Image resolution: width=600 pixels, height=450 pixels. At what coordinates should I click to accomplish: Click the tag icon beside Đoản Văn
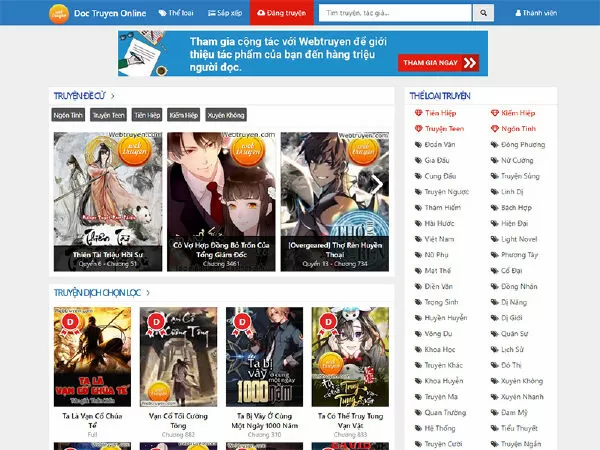click(x=418, y=145)
